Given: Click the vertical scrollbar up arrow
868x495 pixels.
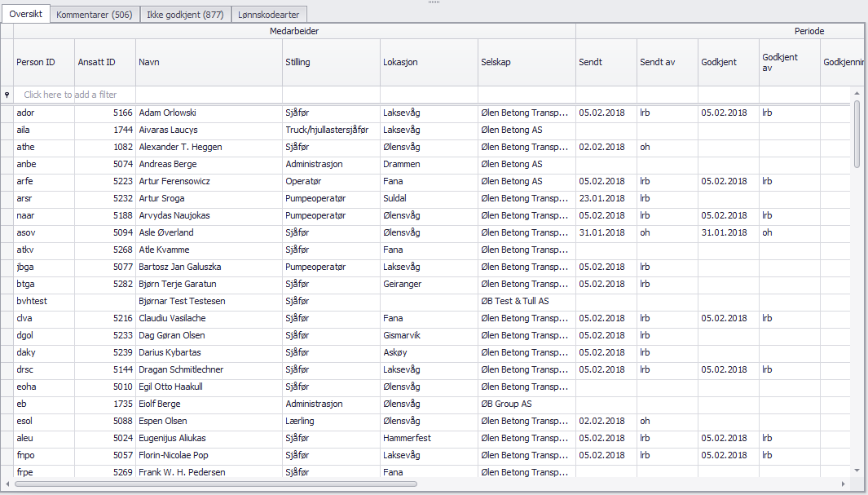Looking at the screenshot, I should click(x=857, y=95).
